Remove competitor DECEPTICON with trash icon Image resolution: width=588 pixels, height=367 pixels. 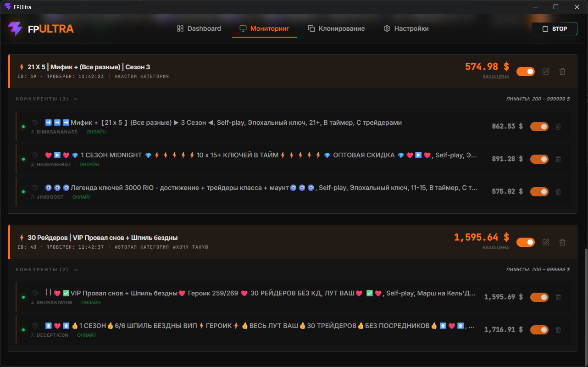558,330
